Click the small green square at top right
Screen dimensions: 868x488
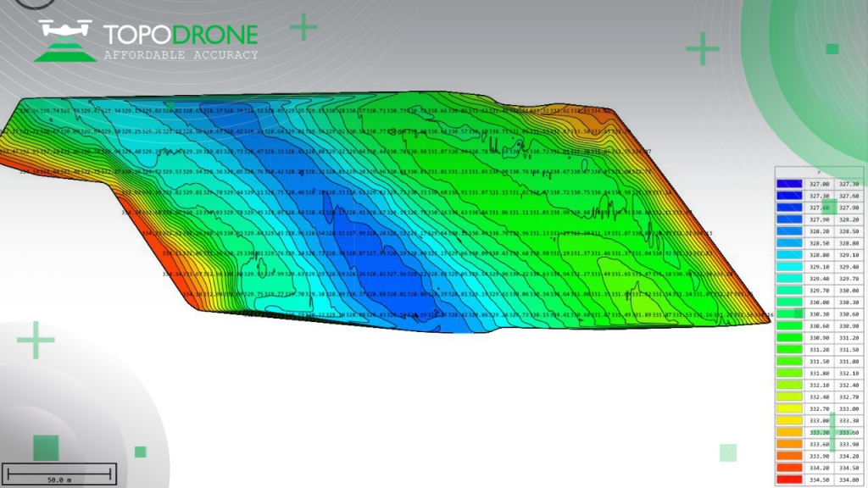[832, 48]
